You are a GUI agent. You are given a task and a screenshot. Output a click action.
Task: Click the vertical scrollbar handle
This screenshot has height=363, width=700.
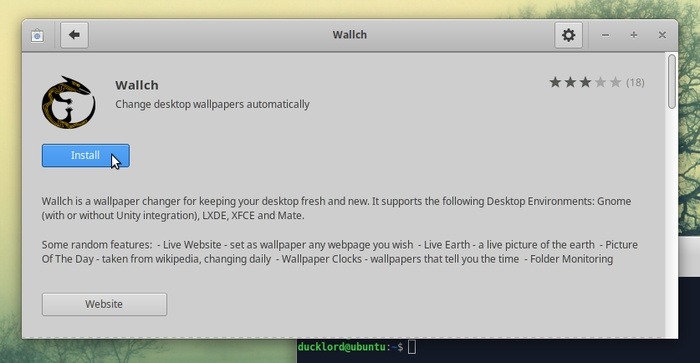point(671,82)
